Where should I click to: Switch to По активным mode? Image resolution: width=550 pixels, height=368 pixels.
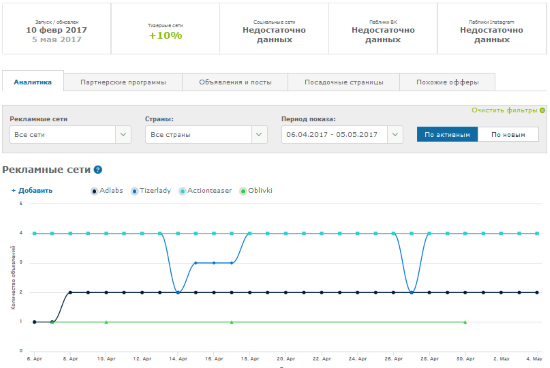(x=447, y=134)
